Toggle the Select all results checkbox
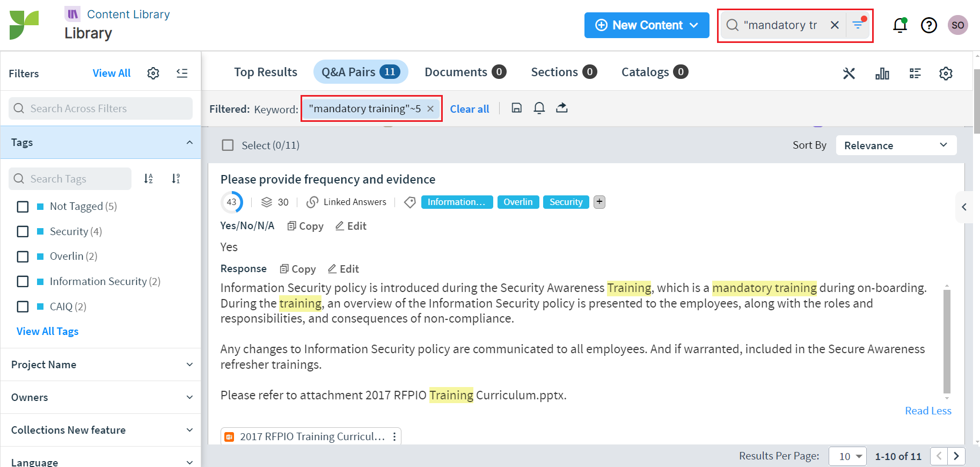 (x=228, y=145)
